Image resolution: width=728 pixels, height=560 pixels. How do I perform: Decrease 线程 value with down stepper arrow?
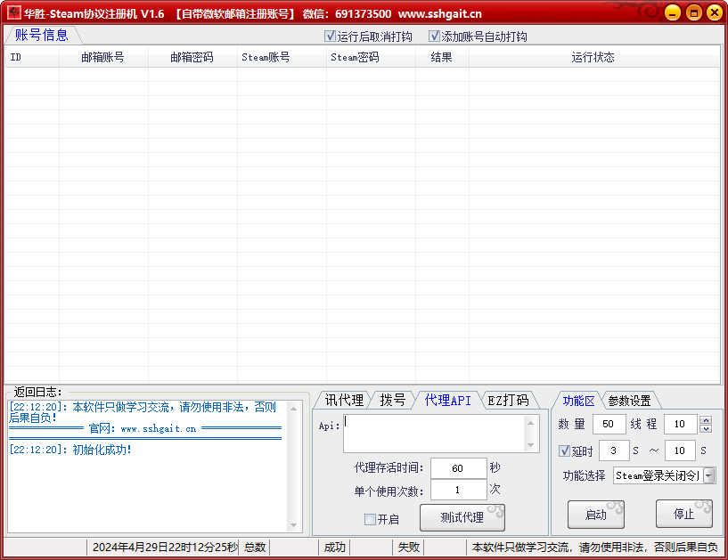pos(707,428)
